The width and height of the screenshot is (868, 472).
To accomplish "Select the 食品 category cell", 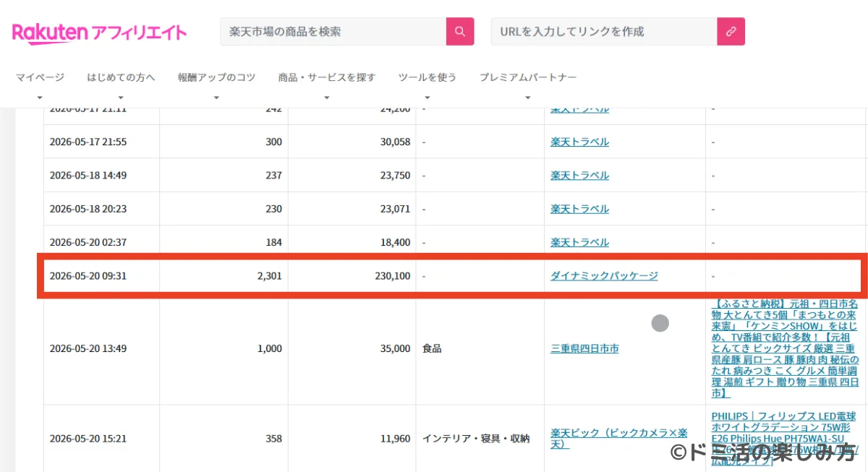I will [x=432, y=348].
